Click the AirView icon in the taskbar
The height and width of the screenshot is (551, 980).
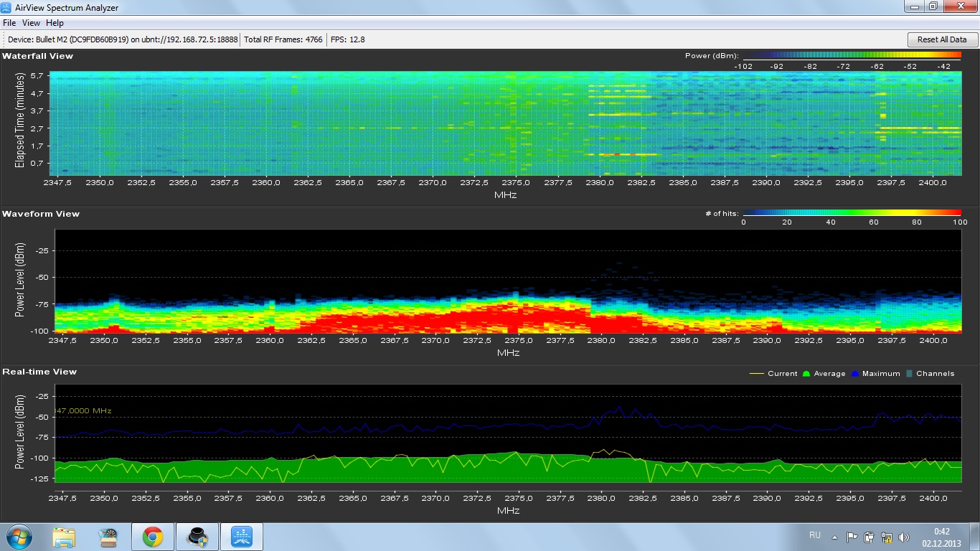pyautogui.click(x=241, y=537)
